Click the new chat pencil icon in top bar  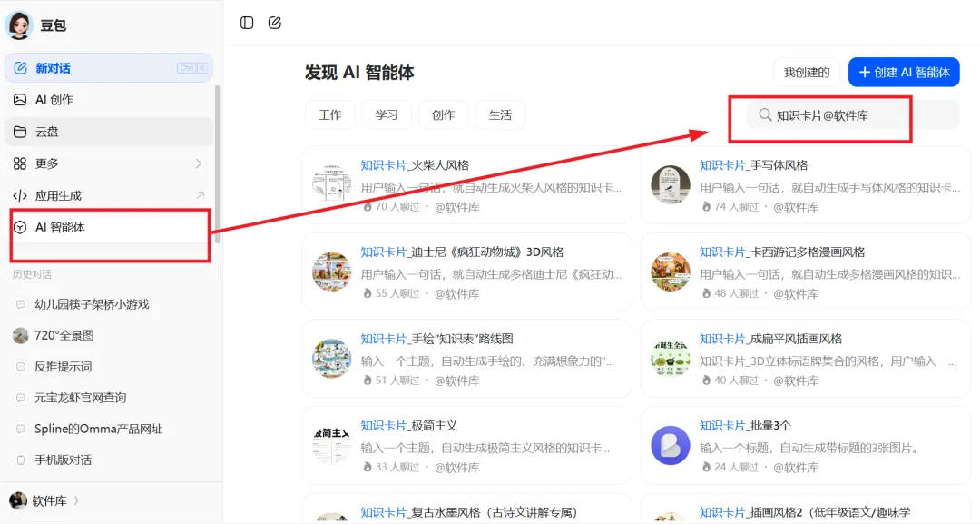coord(274,23)
